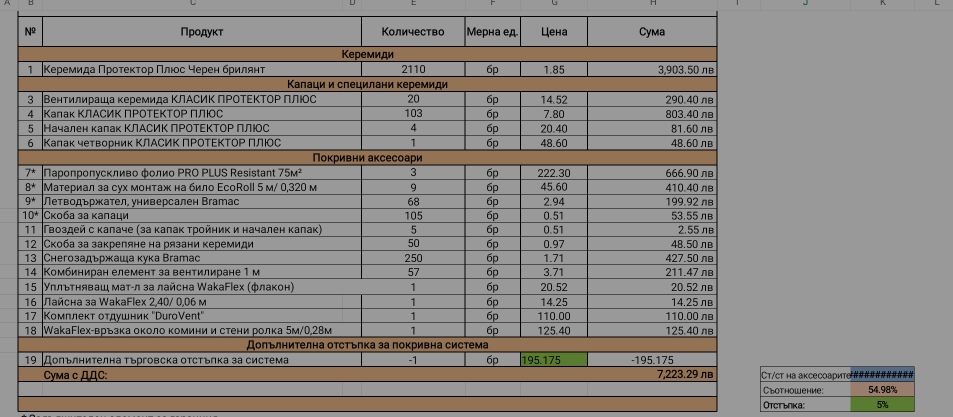Viewport: 953px width, 417px height.
Task: Select 'Покривни аксесоари' section heading
Action: point(368,158)
